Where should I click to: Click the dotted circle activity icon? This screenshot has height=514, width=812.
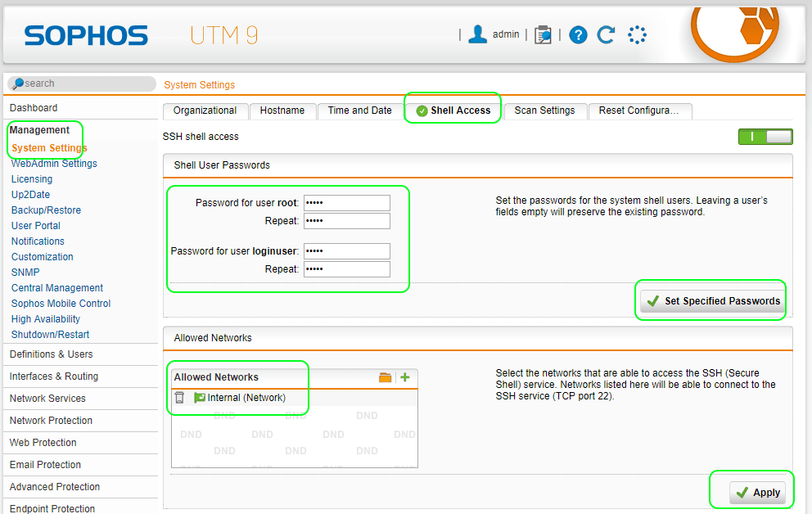pos(637,35)
